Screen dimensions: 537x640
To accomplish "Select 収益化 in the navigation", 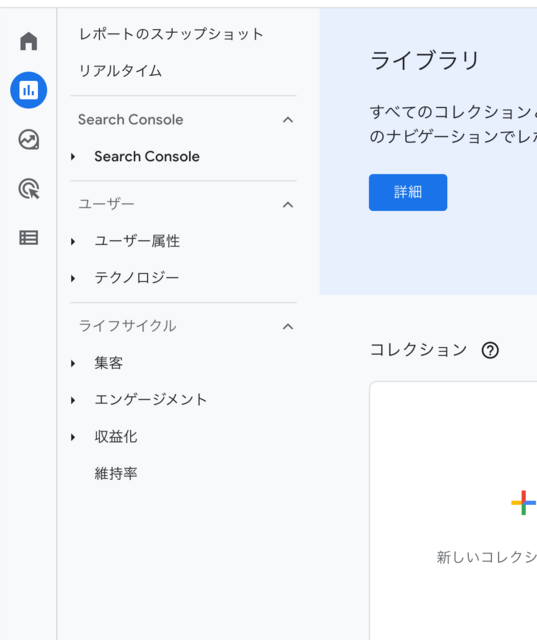I will pyautogui.click(x=116, y=437).
